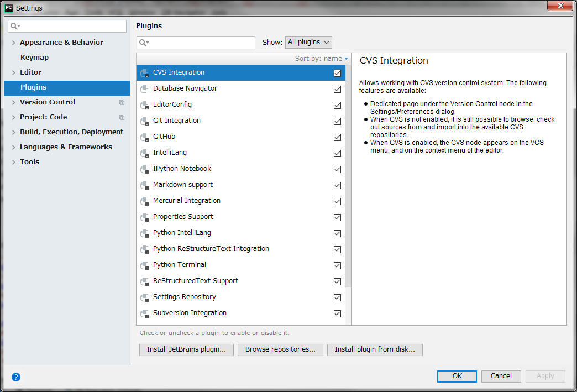Screen dimensions: 577x392
Task: Open the Sort by: name dropdown
Action: (x=321, y=59)
